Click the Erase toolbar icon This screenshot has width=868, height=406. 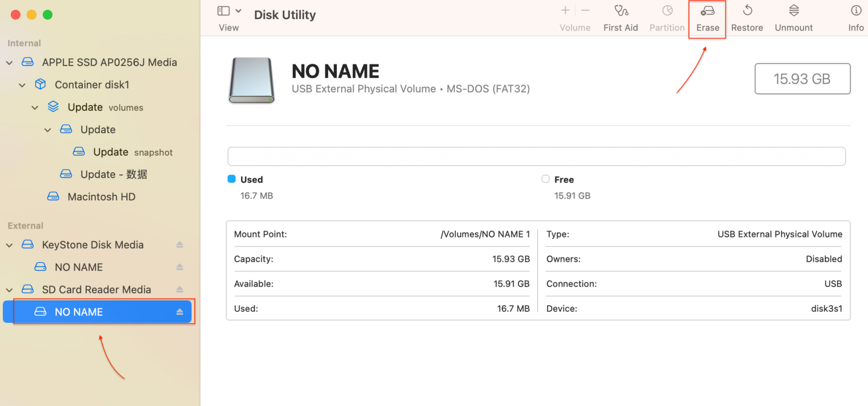click(707, 11)
